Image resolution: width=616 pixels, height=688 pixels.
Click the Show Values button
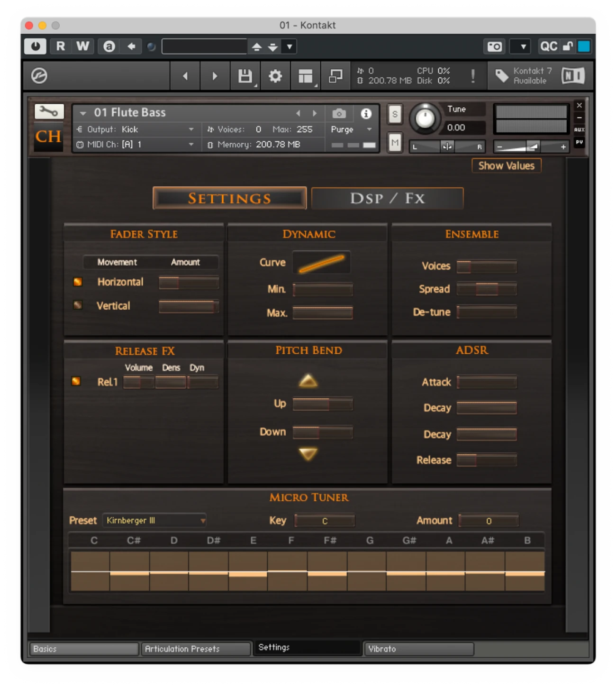(x=506, y=166)
